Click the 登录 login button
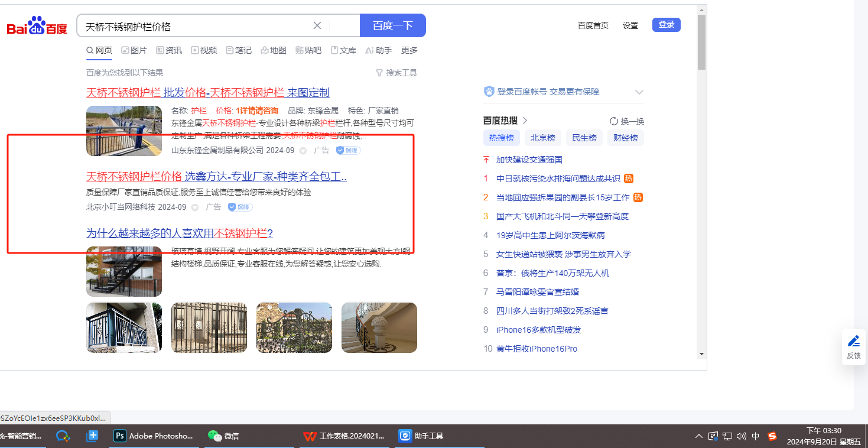The width and height of the screenshot is (868, 448). coord(666,25)
